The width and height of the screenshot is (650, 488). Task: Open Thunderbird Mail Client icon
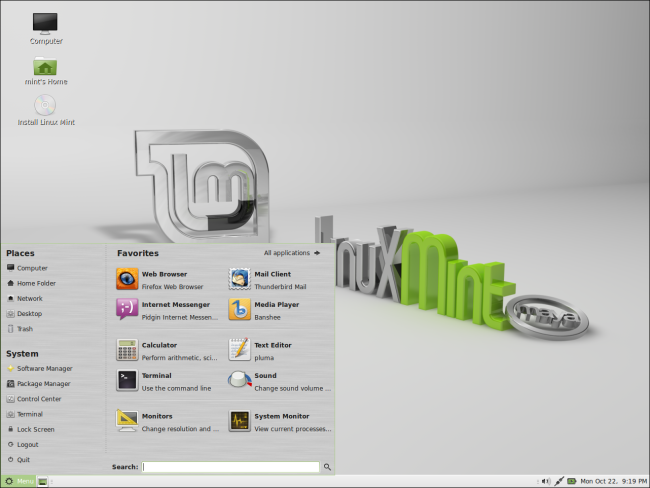[239, 279]
